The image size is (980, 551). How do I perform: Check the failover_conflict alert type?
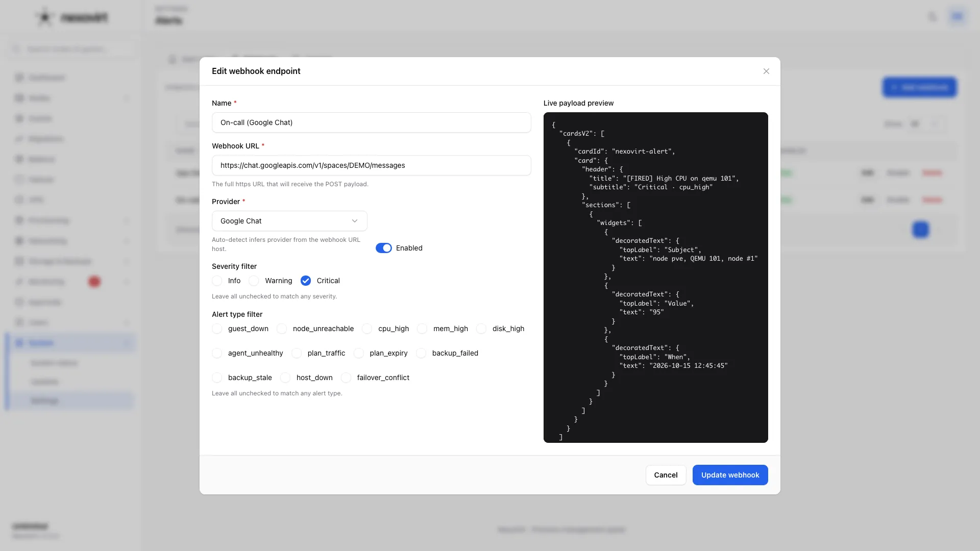[x=346, y=378]
